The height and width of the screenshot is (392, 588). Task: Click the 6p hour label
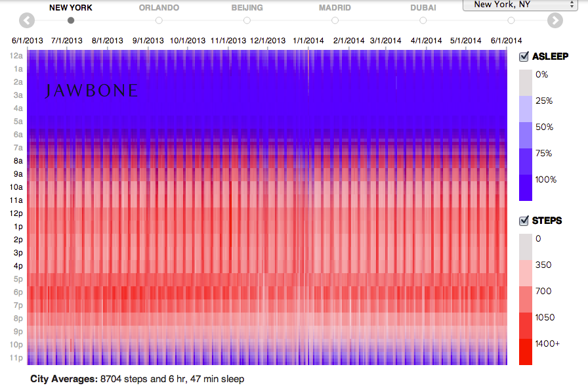coord(18,292)
